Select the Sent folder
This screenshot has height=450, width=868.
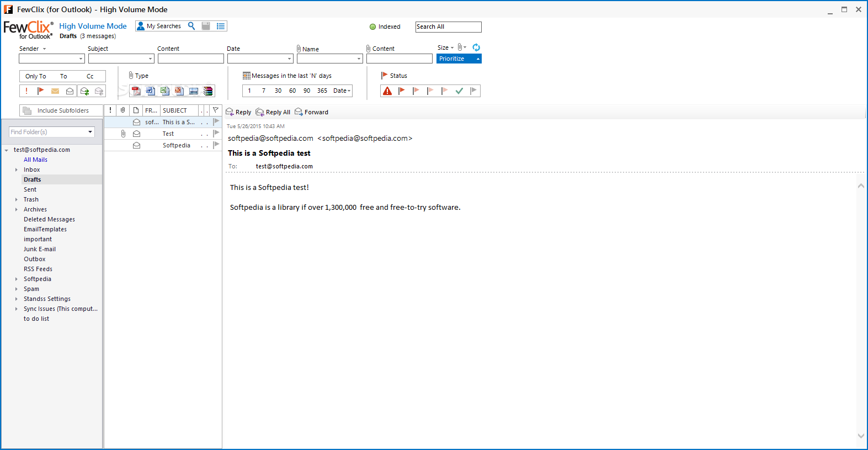(x=30, y=190)
